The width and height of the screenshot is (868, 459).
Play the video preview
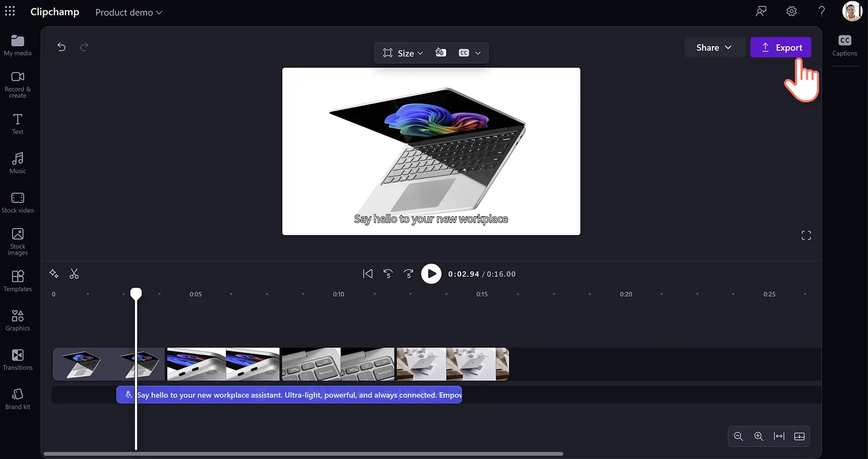coord(431,273)
